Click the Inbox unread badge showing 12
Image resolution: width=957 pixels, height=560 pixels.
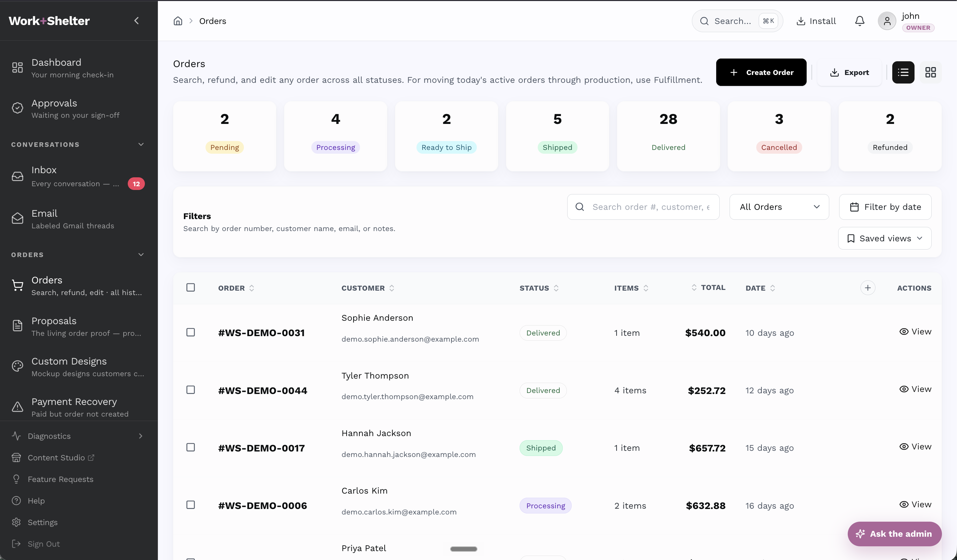point(136,183)
